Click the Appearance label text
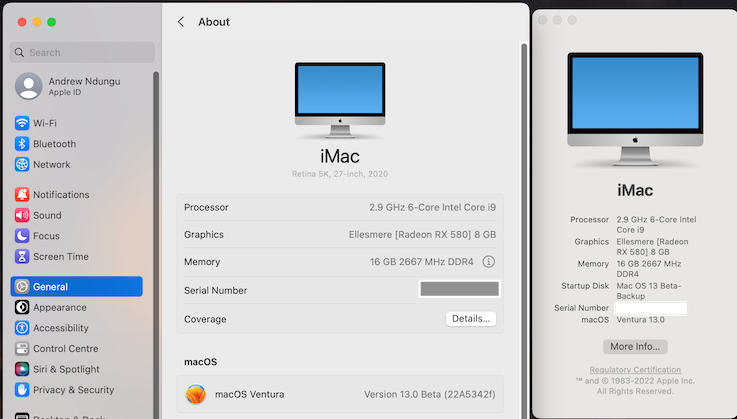The height and width of the screenshot is (419, 737). (60, 307)
